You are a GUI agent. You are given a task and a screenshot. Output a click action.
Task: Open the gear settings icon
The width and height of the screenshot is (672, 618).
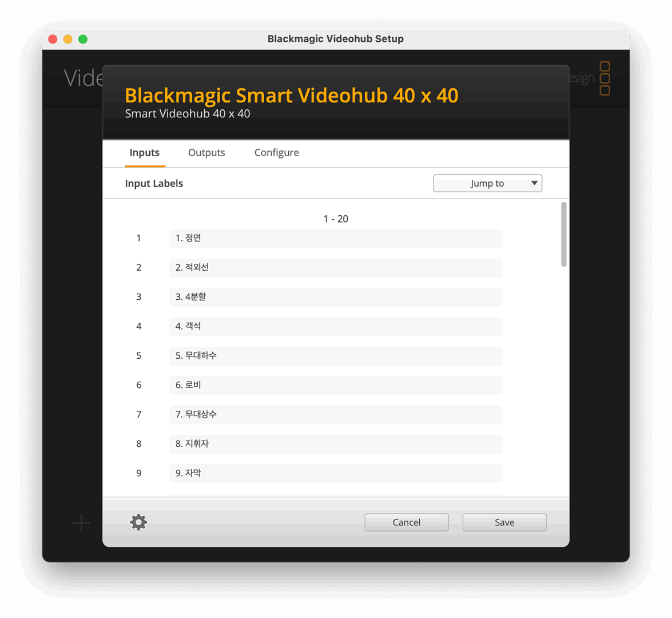138,522
